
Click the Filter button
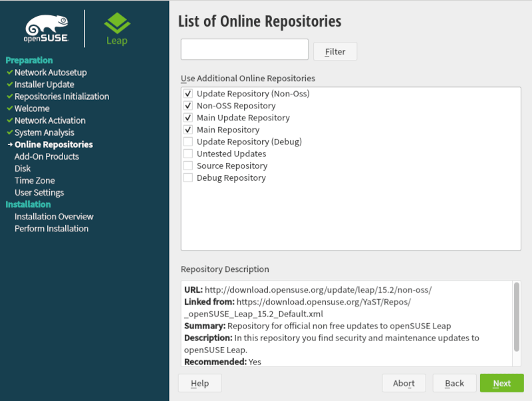tap(335, 51)
